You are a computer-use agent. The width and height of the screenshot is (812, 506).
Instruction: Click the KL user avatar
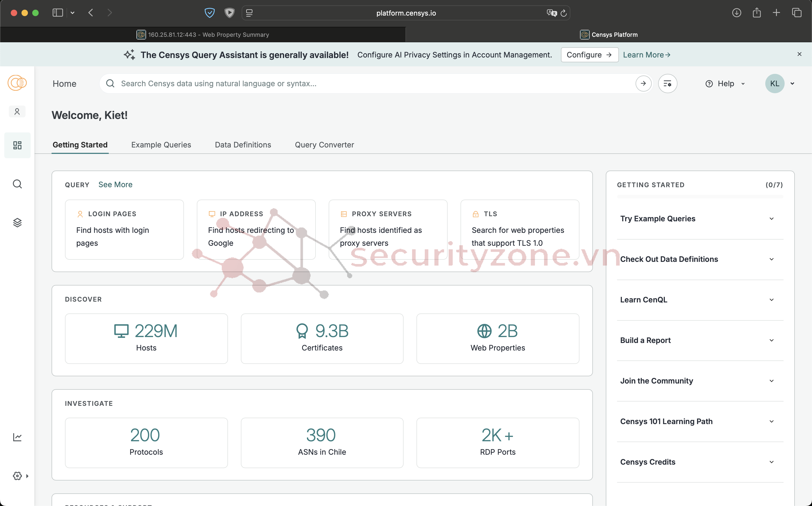tap(774, 83)
